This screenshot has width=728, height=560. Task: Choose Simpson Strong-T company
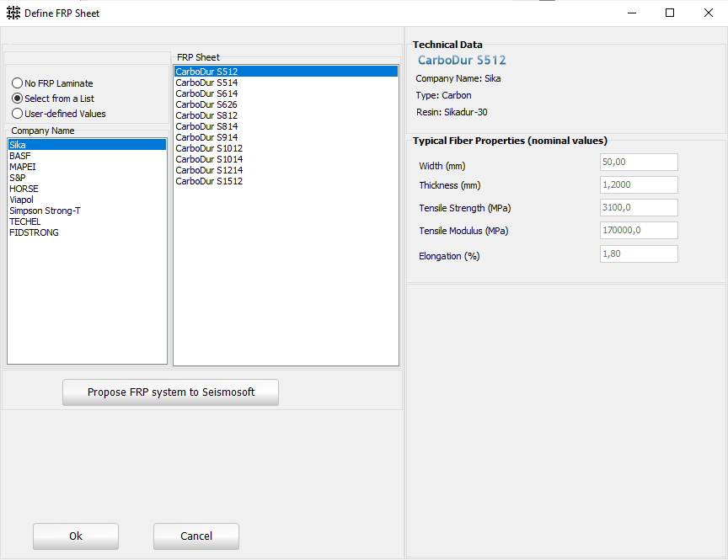click(x=87, y=211)
